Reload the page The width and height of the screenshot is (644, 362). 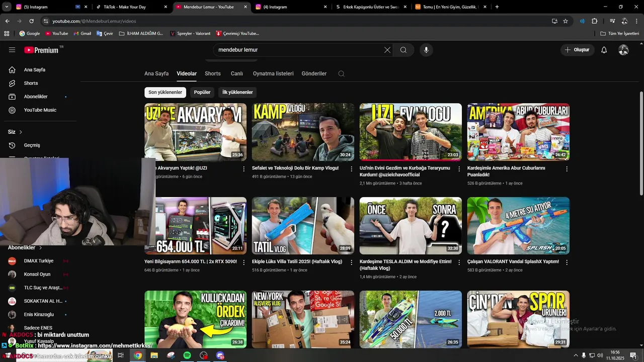[x=31, y=21]
